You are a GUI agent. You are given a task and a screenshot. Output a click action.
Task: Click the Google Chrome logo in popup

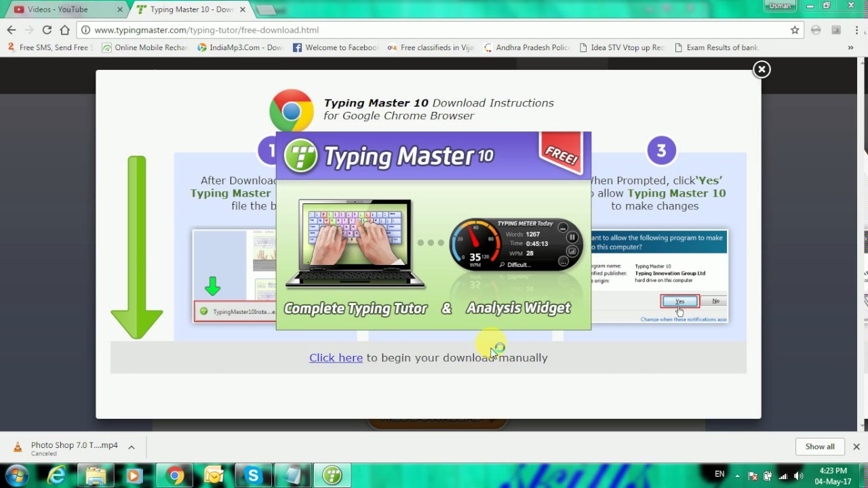point(292,110)
